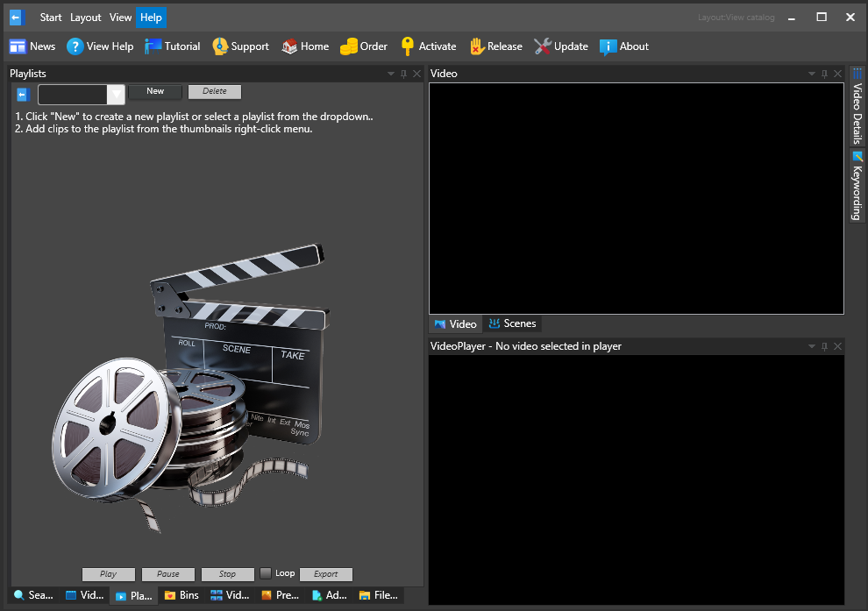This screenshot has height=611, width=868.
Task: Open the Search tab at the bottom
Action: coord(34,595)
